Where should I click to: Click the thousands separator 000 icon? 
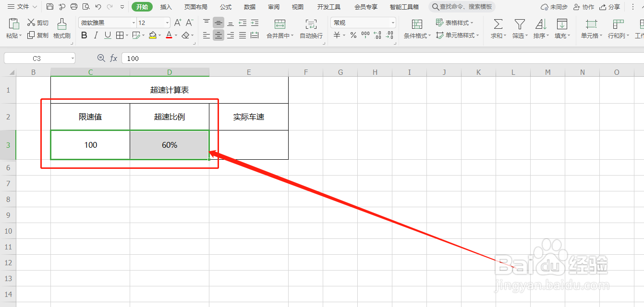click(x=365, y=35)
